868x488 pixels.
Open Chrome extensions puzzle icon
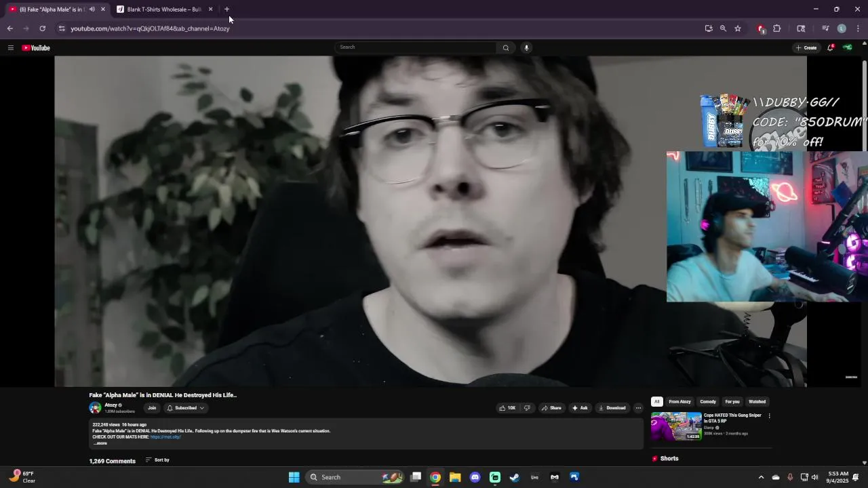[777, 28]
